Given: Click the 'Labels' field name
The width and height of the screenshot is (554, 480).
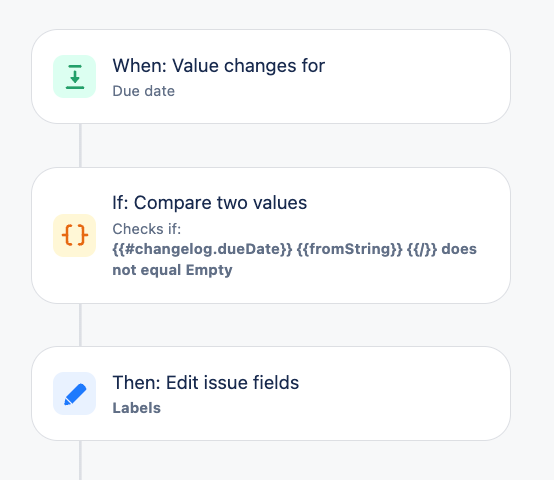Looking at the screenshot, I should (x=136, y=408).
